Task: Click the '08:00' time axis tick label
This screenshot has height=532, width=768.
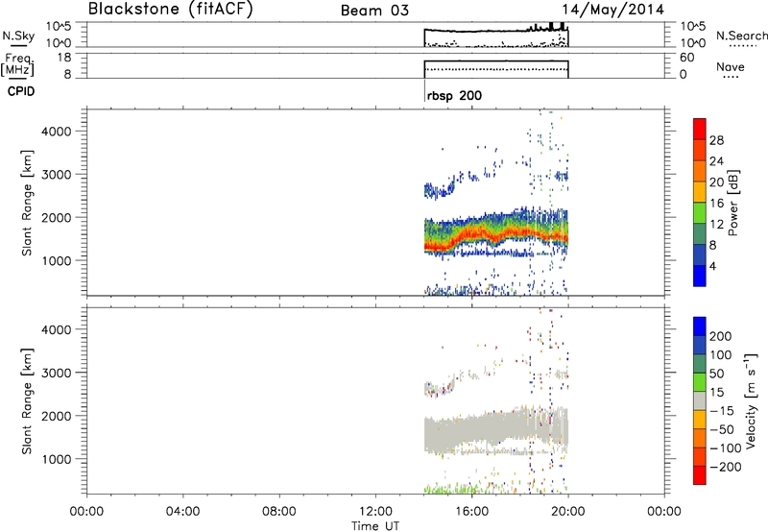Action: pos(278,512)
